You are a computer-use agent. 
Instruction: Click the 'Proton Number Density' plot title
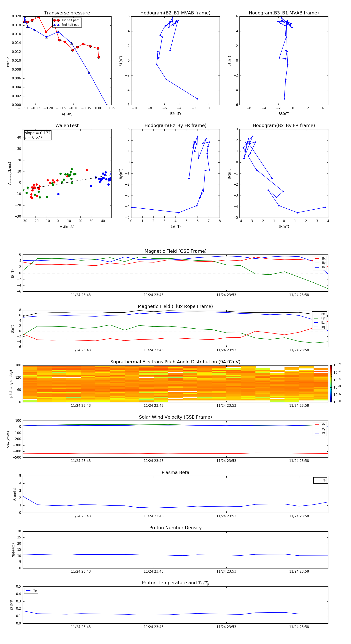point(175,528)
